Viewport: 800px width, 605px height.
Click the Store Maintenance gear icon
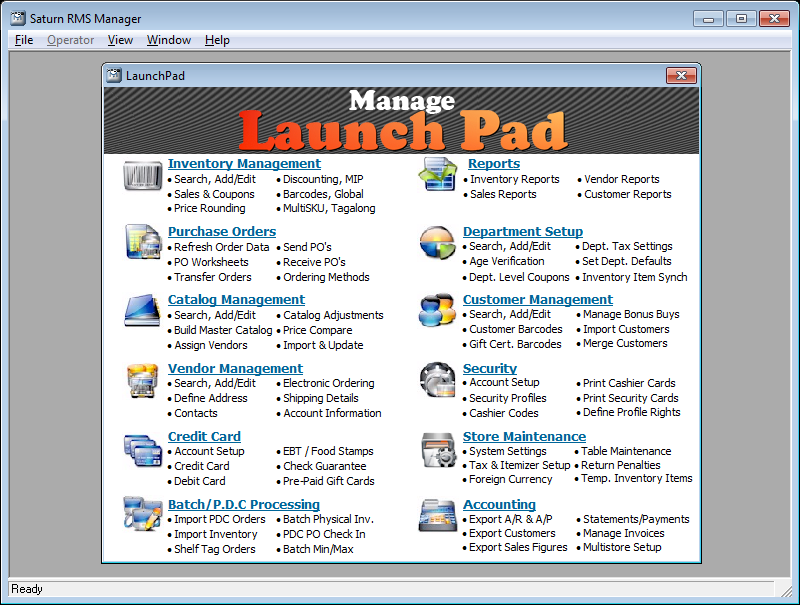[438, 450]
